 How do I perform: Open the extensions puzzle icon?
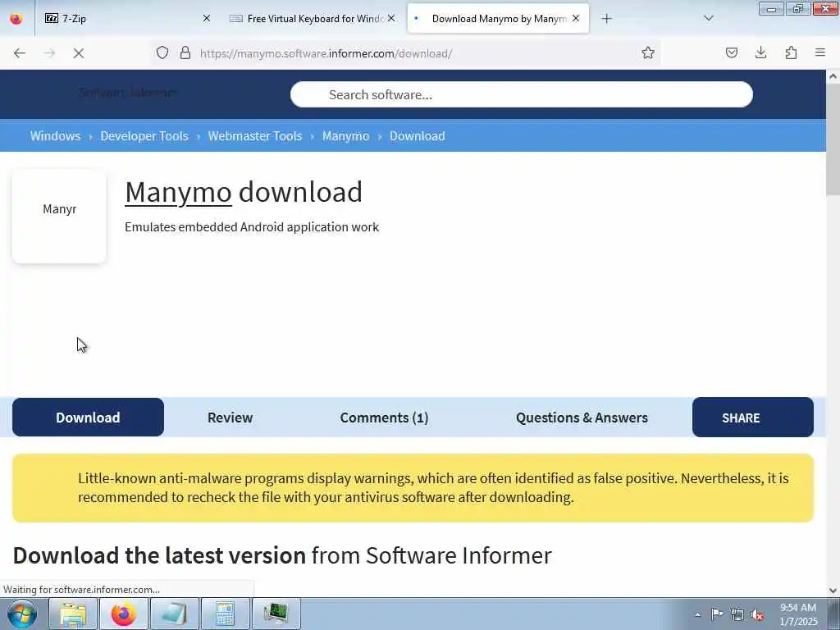click(x=791, y=52)
